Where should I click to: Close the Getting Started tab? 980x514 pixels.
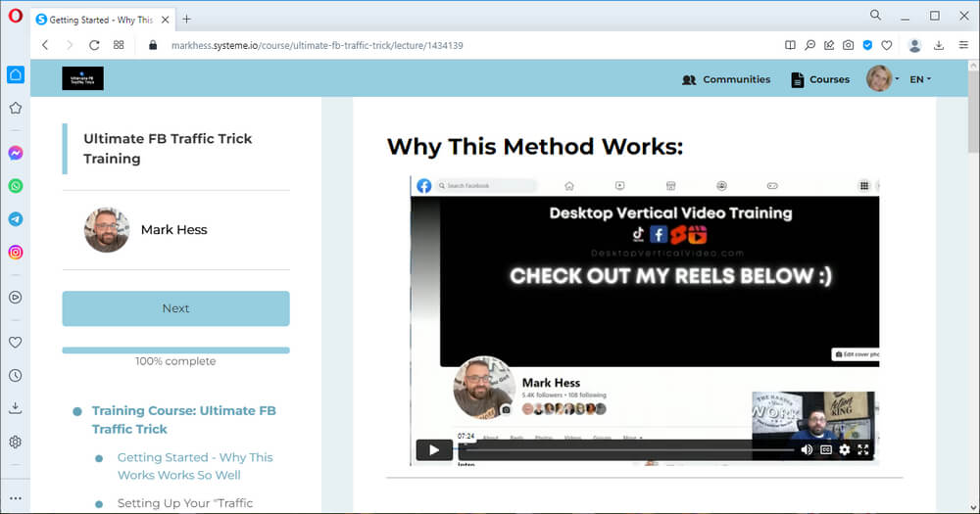tap(165, 20)
